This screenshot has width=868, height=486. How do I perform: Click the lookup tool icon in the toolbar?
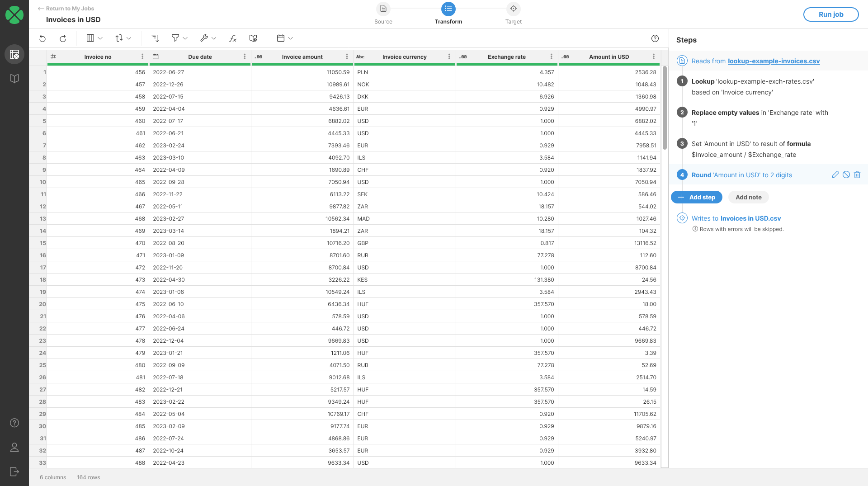253,38
